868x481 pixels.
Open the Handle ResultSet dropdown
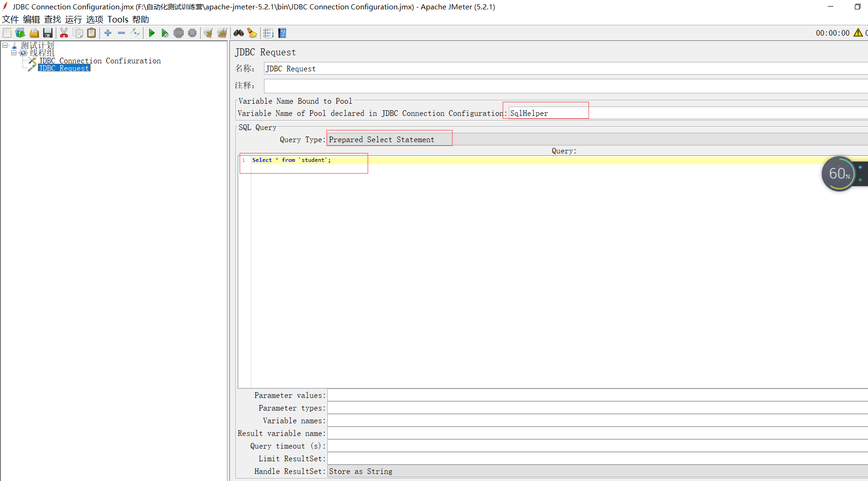pyautogui.click(x=597, y=471)
